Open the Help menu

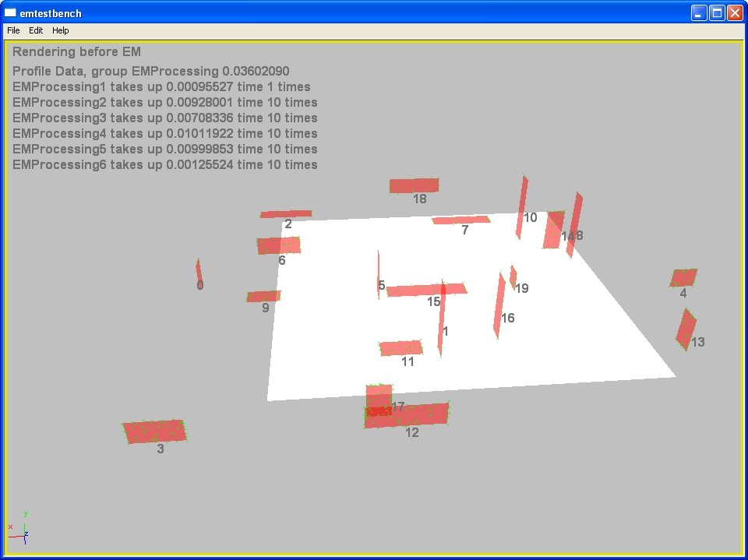point(61,30)
